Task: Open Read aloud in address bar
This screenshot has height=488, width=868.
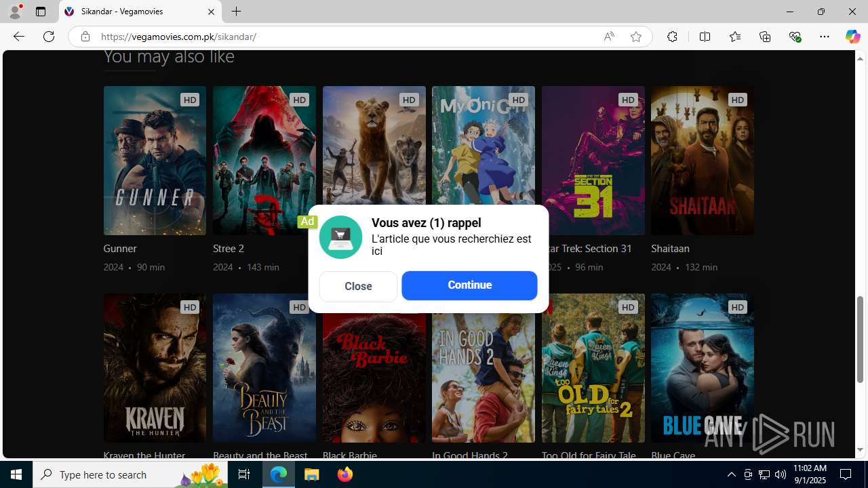Action: (x=609, y=37)
